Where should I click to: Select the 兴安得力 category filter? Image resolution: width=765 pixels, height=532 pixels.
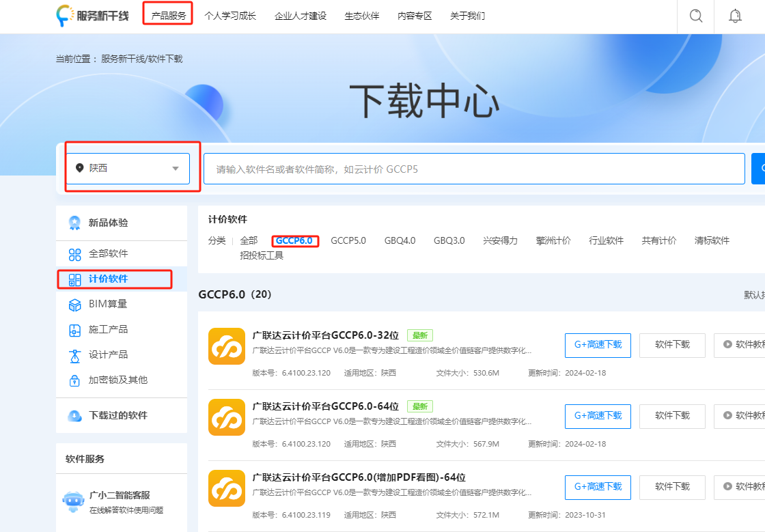500,240
